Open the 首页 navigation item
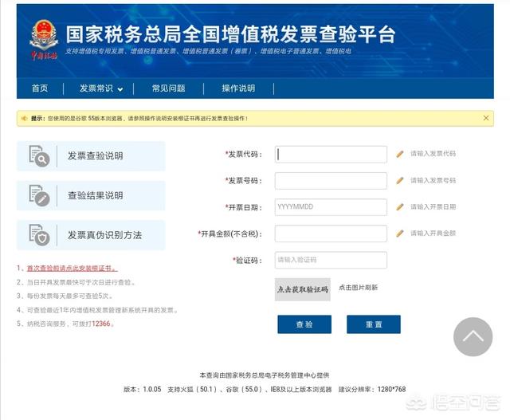The image size is (510, 420). coord(40,88)
